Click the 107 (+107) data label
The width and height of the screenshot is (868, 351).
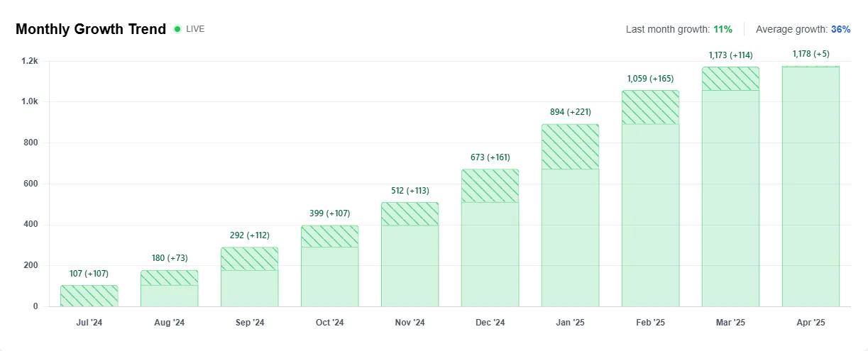pyautogui.click(x=89, y=274)
